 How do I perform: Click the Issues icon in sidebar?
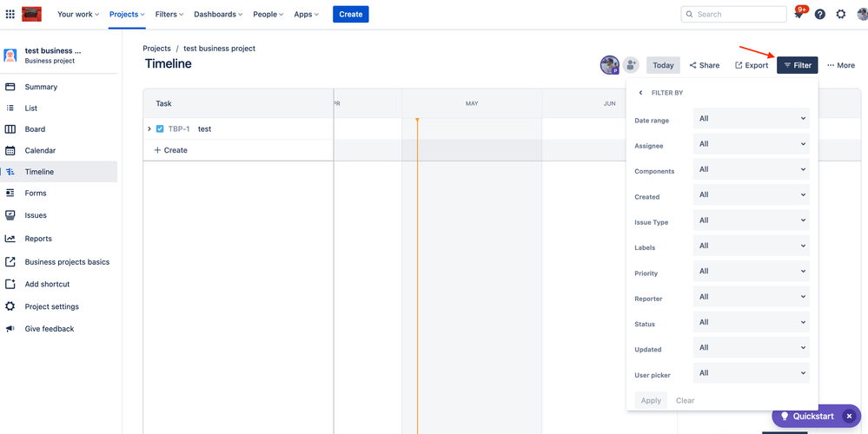tap(10, 215)
